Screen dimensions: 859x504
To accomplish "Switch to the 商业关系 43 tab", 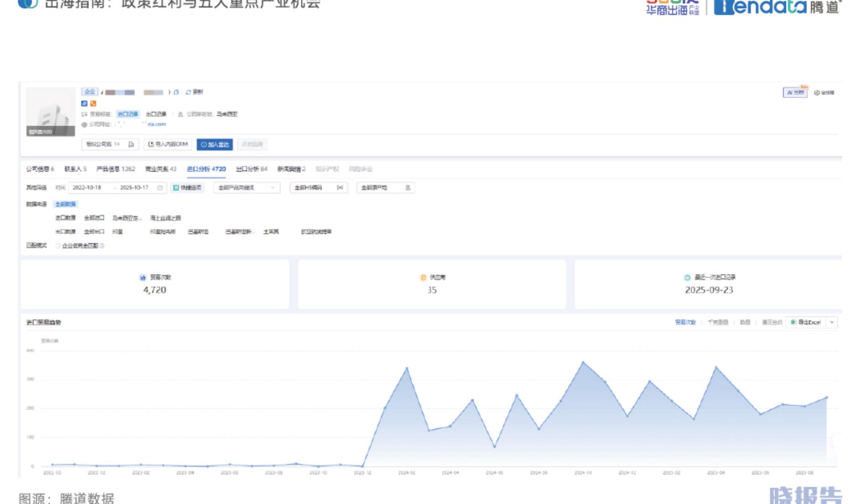I will 160,169.
